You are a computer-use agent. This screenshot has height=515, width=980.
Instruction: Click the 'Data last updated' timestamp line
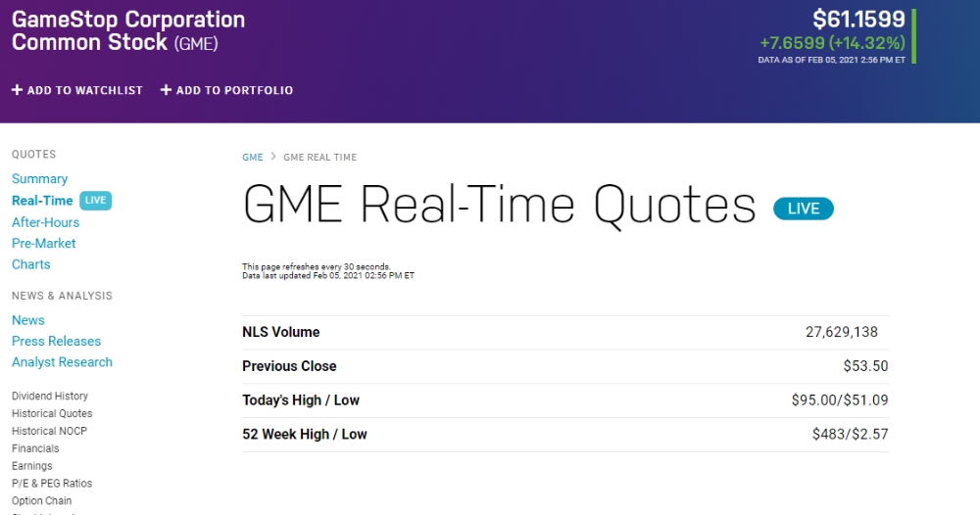(x=328, y=276)
